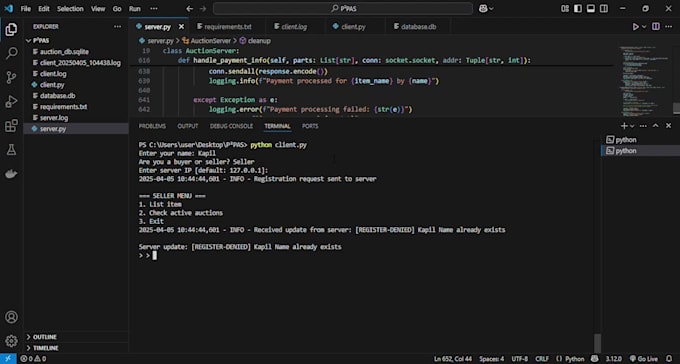Viewport: 680px width, 364px height.
Task: Toggle the bottom panel visibility
Action: click(x=591, y=9)
